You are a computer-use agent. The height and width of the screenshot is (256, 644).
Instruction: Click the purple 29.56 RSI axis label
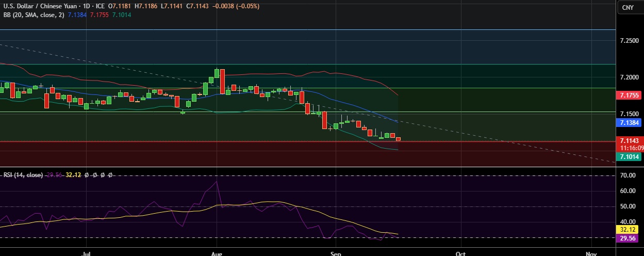629,239
